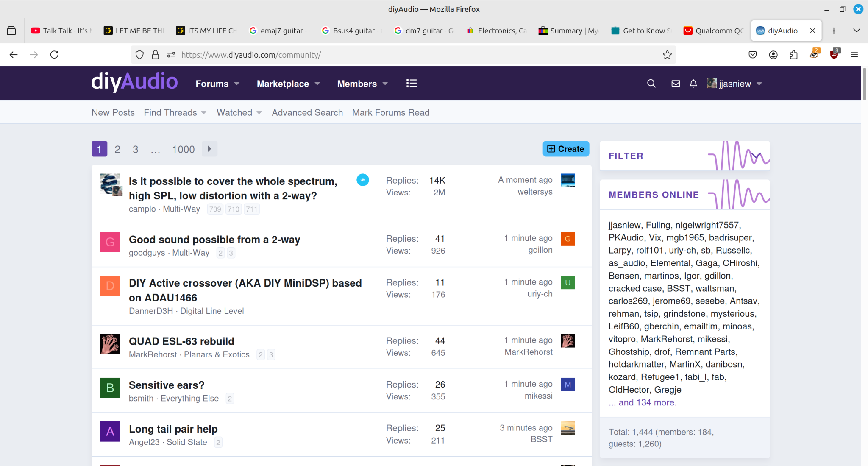The height and width of the screenshot is (466, 868).
Task: Go back with the browser back arrow
Action: pyautogui.click(x=14, y=55)
